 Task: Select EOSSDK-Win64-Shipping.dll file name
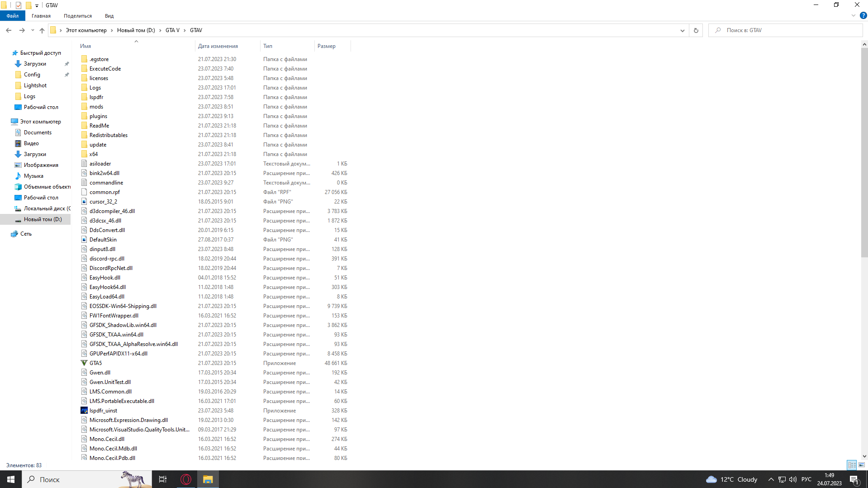coord(123,306)
